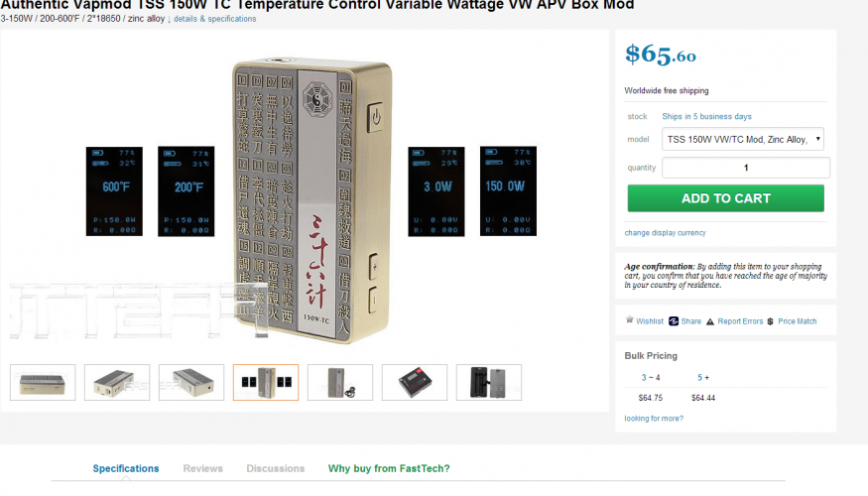Click the main product image
Screen dimensions: 868x496
(x=311, y=199)
